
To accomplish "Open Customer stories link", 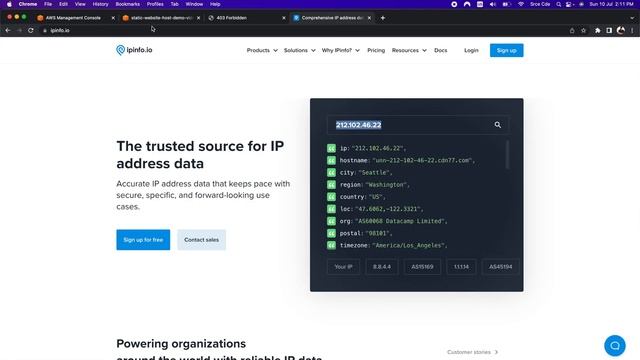I will 472,352.
